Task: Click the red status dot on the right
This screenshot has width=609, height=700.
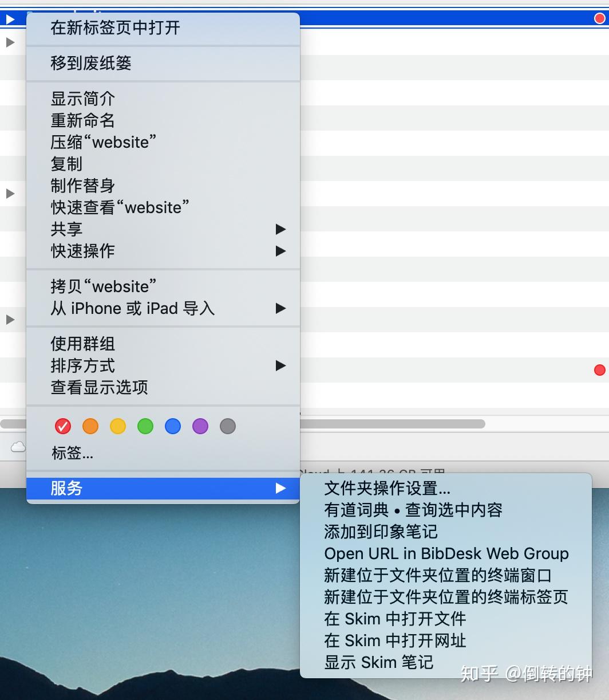Action: pyautogui.click(x=599, y=370)
